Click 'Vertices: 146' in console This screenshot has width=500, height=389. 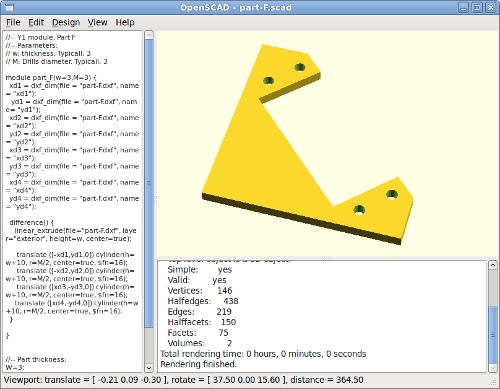(x=200, y=291)
